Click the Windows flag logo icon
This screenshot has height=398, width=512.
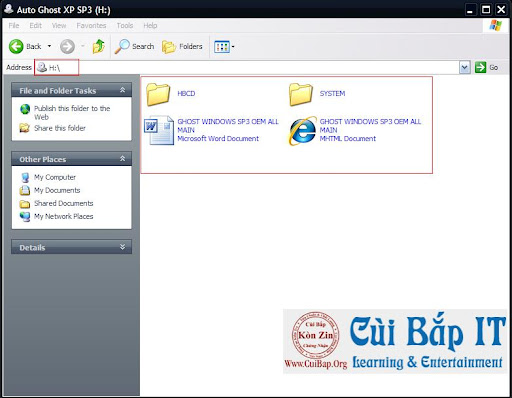point(495,25)
